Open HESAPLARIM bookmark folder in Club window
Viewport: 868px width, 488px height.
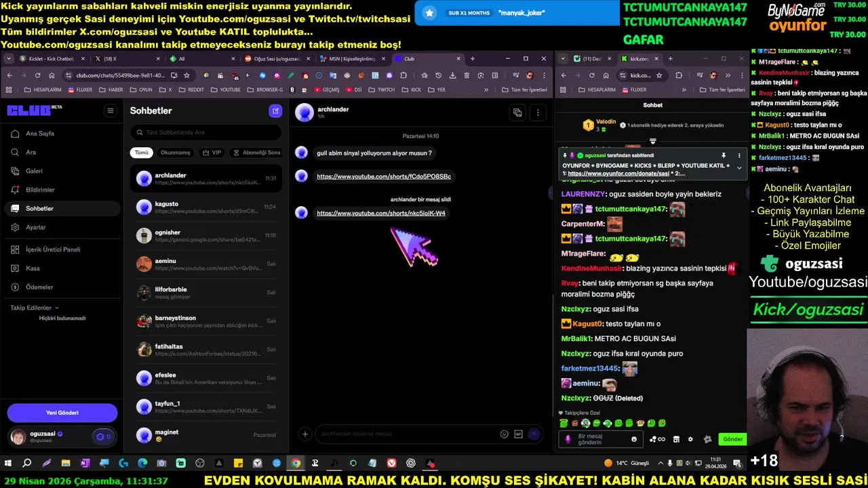[x=43, y=89]
